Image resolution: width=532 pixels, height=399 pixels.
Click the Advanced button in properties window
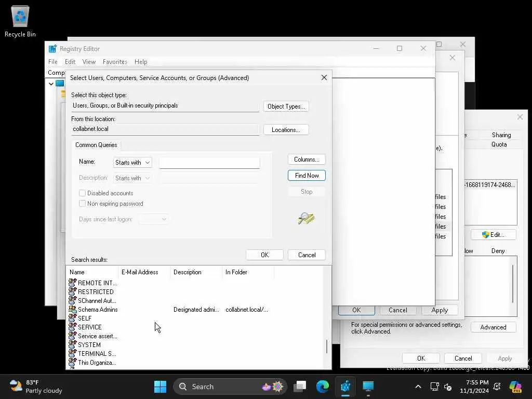[494, 327]
